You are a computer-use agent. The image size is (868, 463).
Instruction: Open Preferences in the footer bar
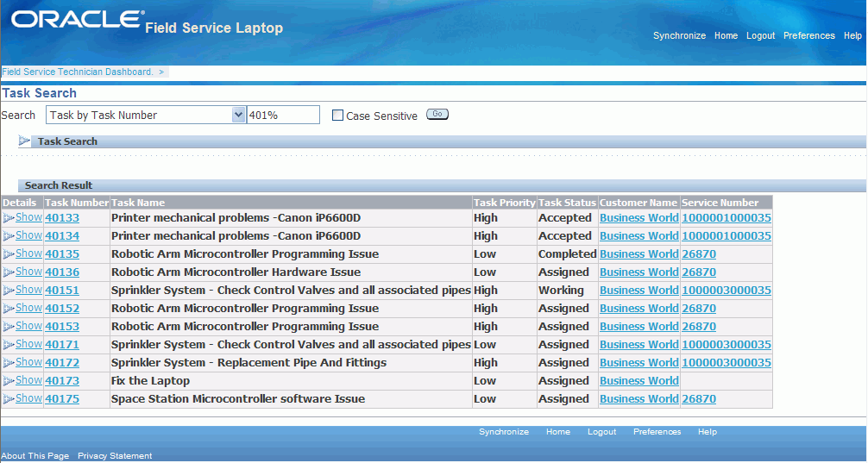pyautogui.click(x=657, y=431)
